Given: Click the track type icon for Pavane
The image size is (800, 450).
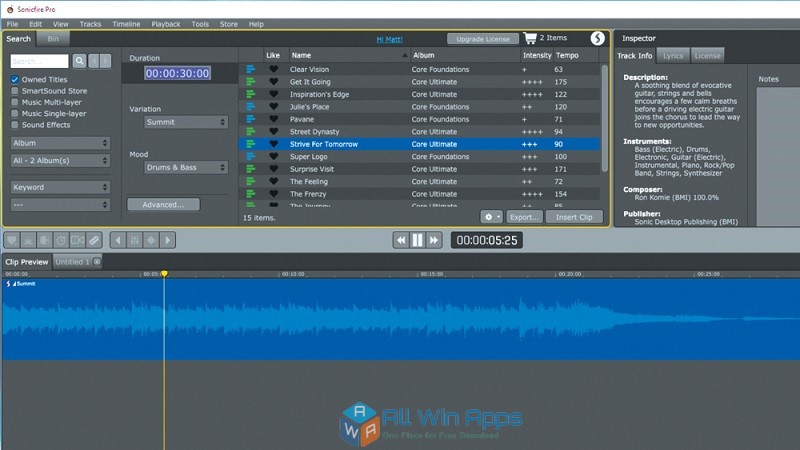Looking at the screenshot, I should point(251,119).
